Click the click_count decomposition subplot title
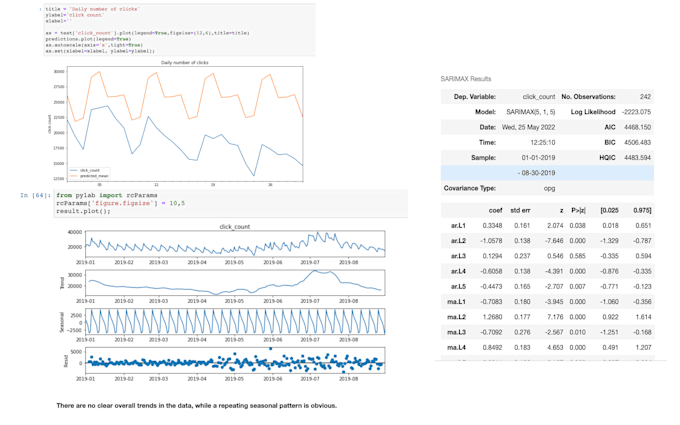This screenshot has width=680, height=425. 234,227
